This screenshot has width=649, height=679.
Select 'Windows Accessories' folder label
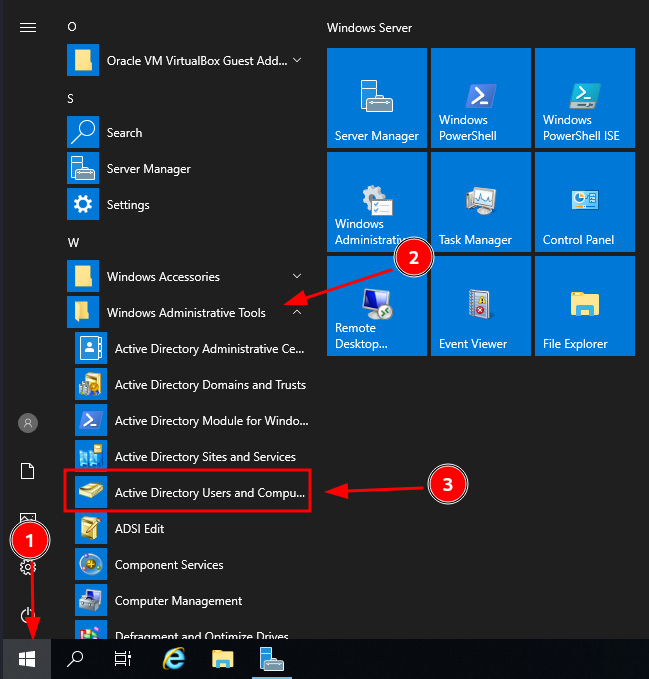click(163, 277)
